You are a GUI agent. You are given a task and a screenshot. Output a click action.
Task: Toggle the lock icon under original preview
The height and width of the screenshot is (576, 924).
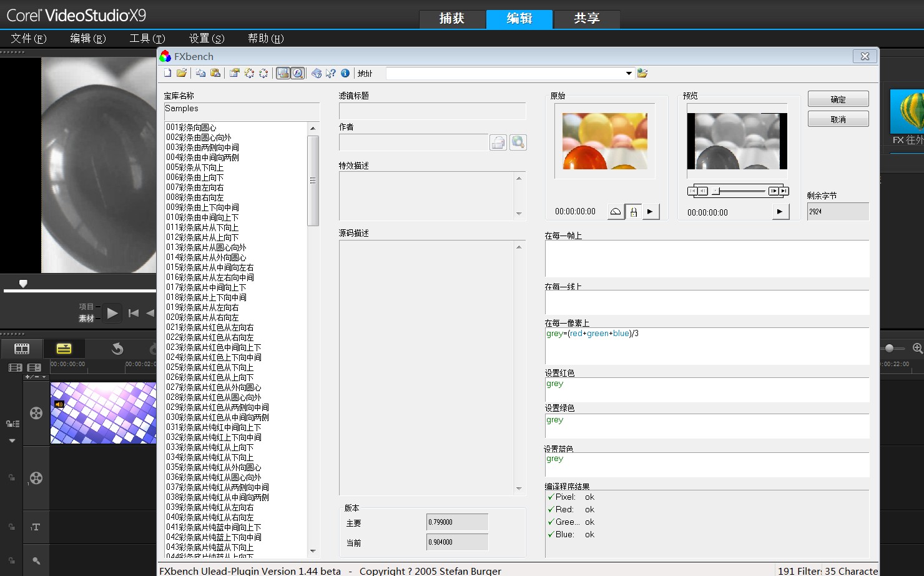(634, 212)
